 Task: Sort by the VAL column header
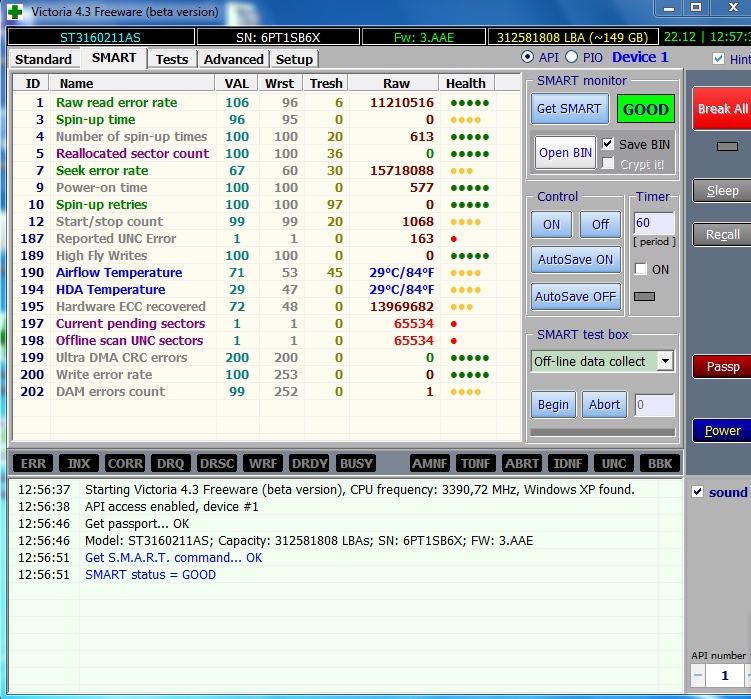click(x=237, y=83)
